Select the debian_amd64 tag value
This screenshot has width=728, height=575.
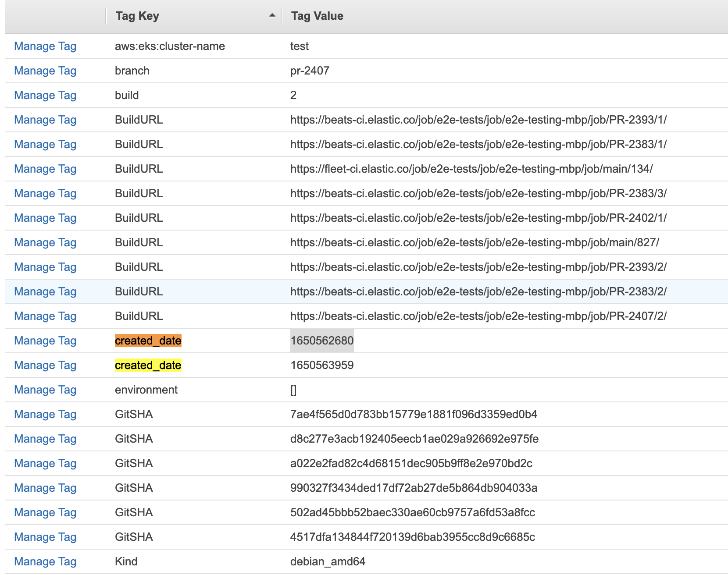click(328, 561)
